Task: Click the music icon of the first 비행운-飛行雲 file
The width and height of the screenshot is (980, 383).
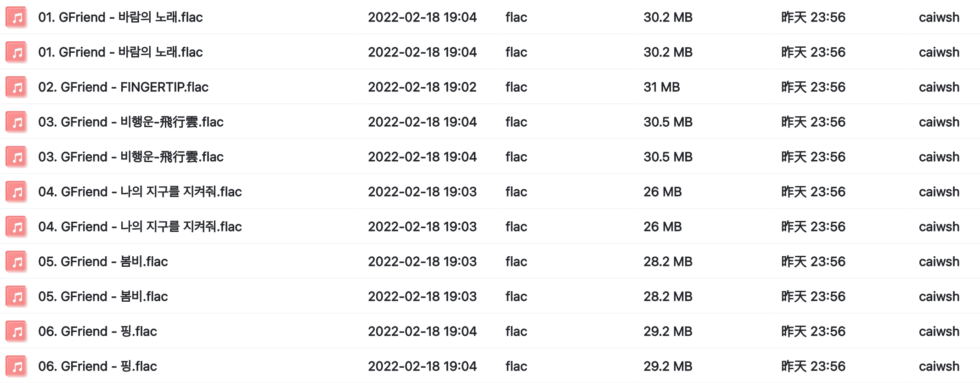Action: click(x=17, y=122)
